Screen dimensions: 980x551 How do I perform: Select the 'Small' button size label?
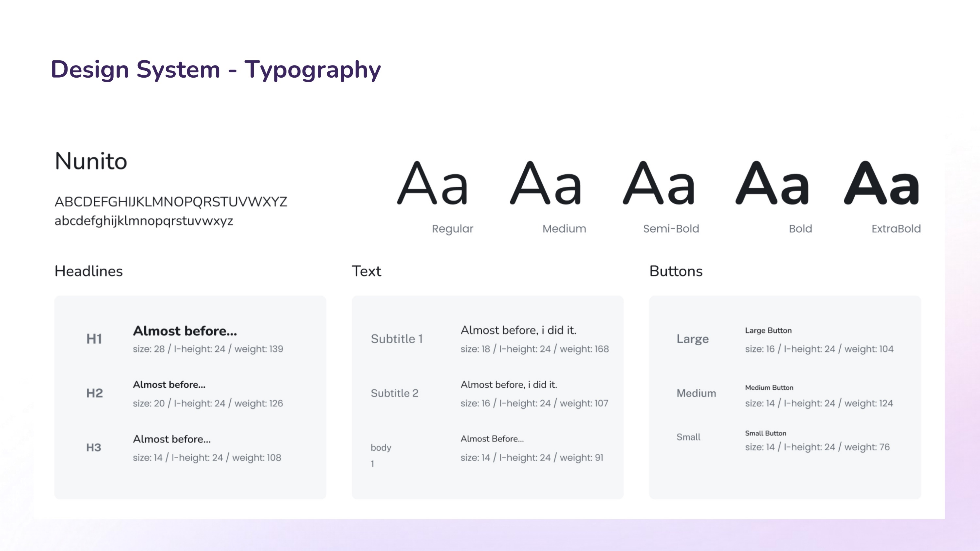pyautogui.click(x=688, y=437)
